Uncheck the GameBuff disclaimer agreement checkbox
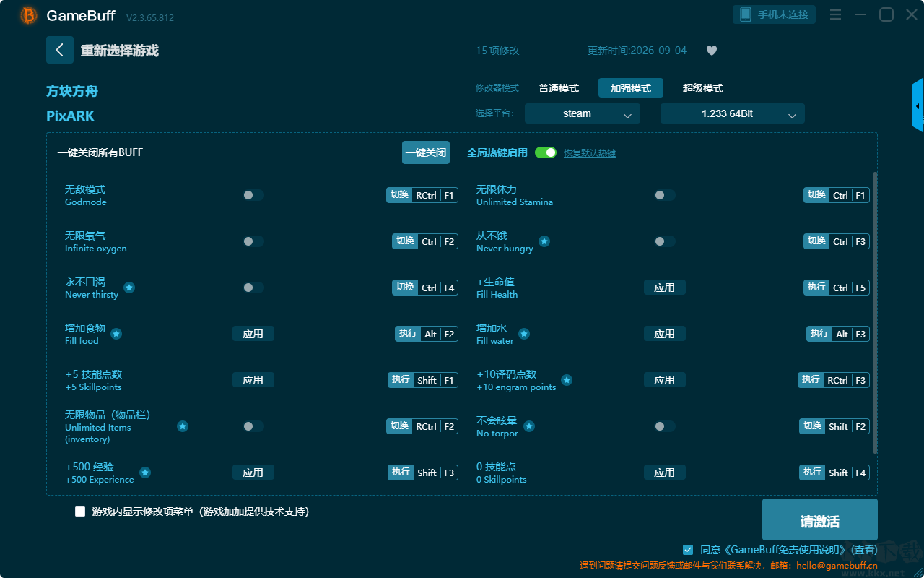 pos(688,550)
